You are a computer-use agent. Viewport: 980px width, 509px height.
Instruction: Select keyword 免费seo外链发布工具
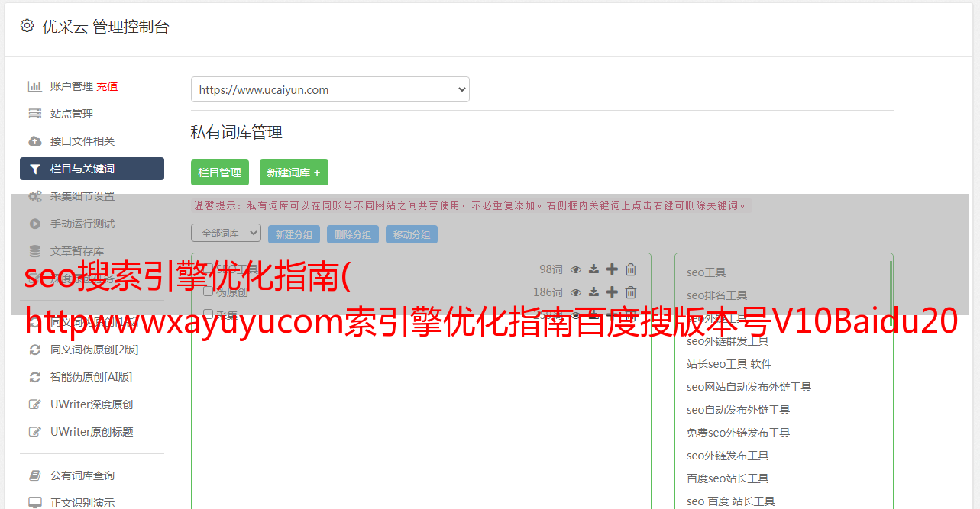739,433
